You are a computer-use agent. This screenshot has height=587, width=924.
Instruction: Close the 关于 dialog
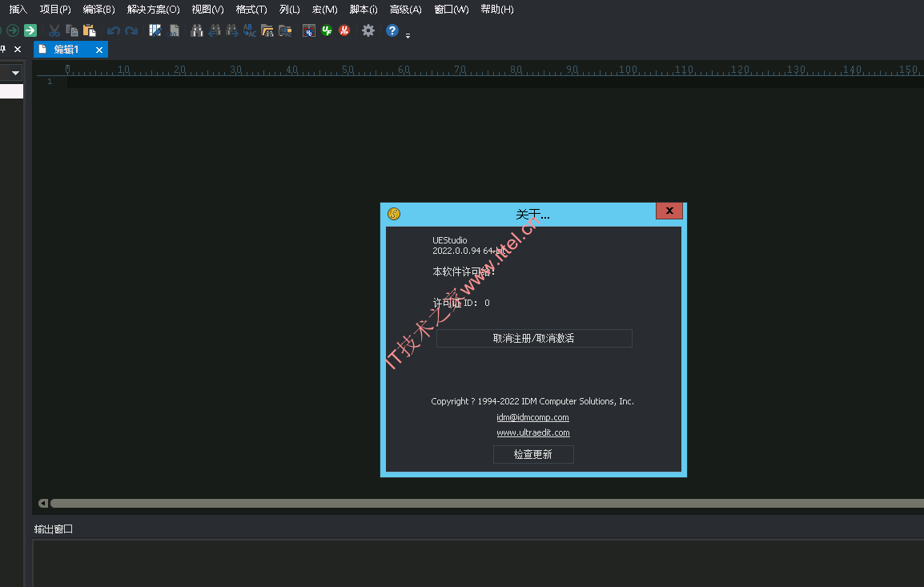coord(669,211)
